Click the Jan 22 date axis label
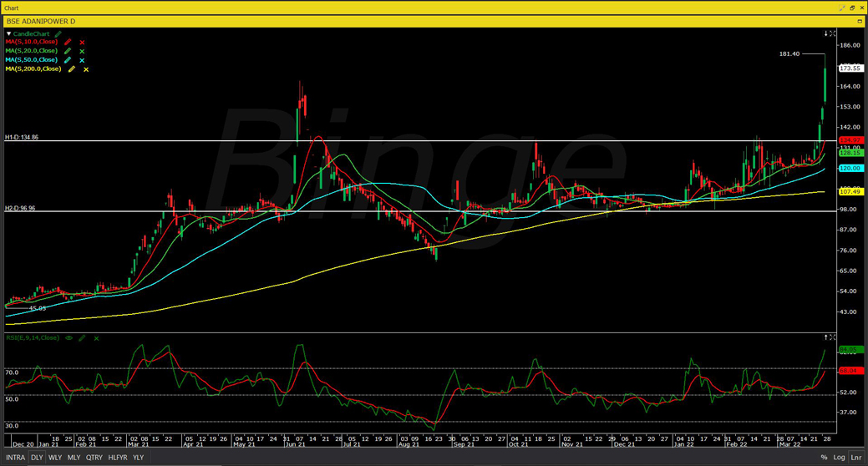This screenshot has width=868, height=466. pyautogui.click(x=685, y=444)
